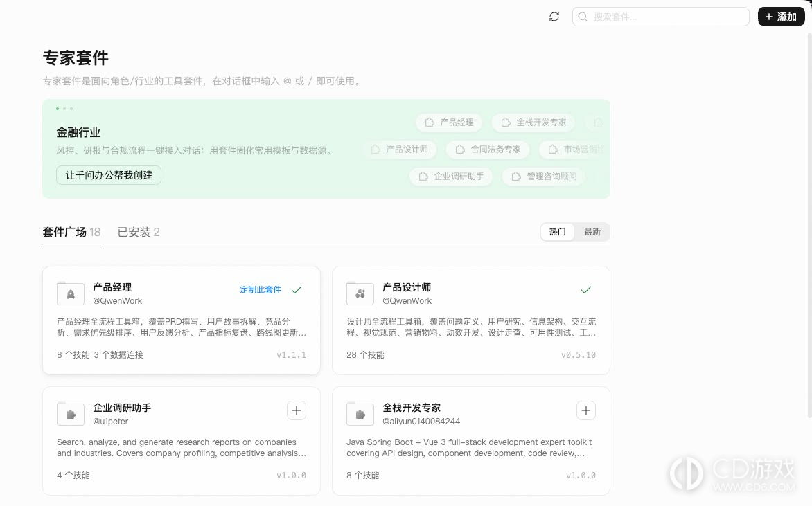Click the refresh icon beside search box
The image size is (812, 506).
pyautogui.click(x=554, y=17)
